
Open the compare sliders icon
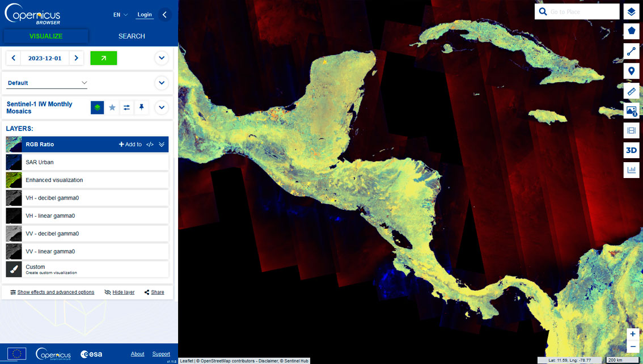[126, 107]
